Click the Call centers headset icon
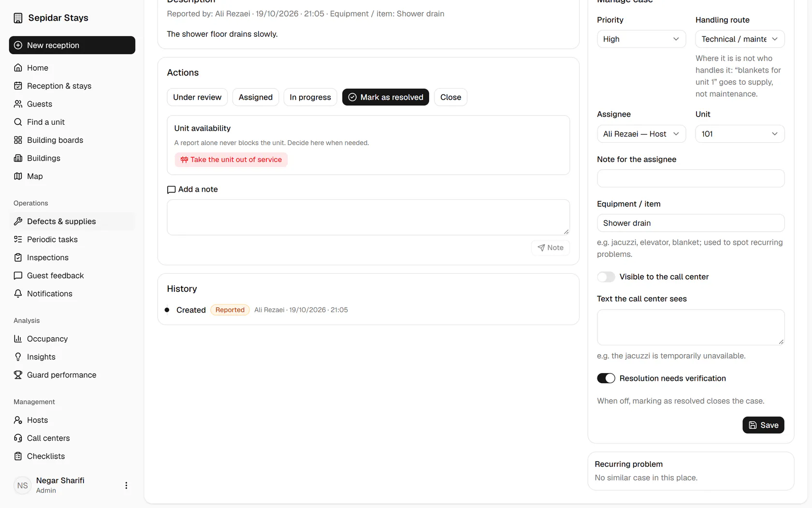 [18, 438]
